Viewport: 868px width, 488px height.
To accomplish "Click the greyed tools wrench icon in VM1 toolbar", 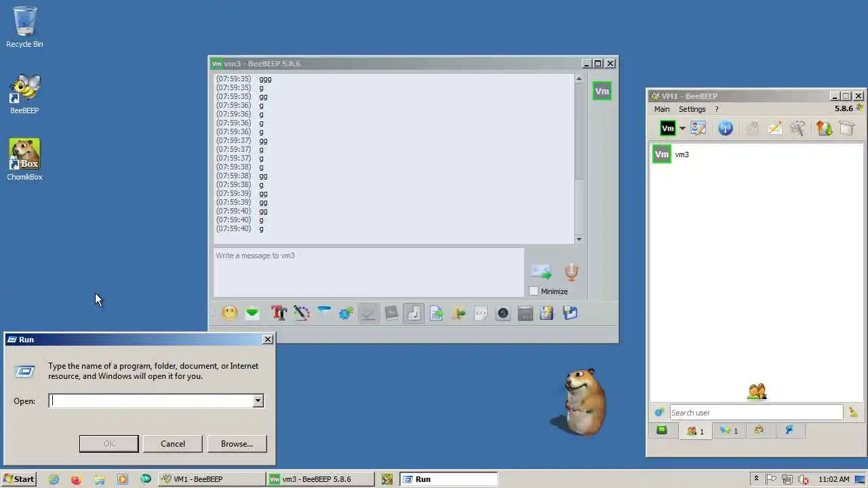I will (x=797, y=128).
